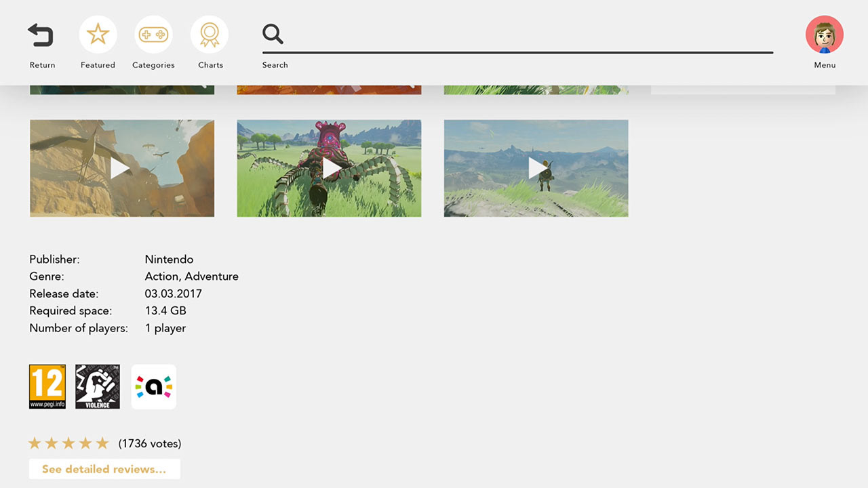Click the (1736 votes) text

150,444
